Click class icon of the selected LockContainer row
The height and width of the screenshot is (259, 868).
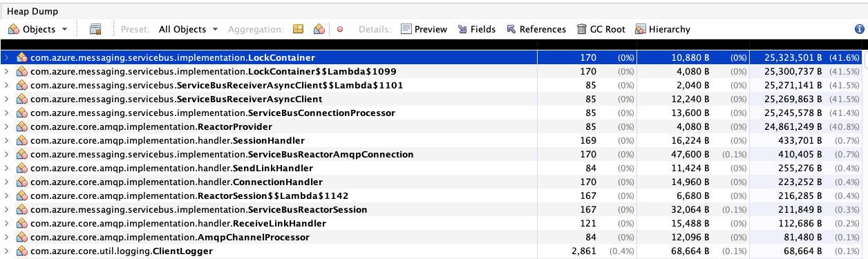pos(21,58)
